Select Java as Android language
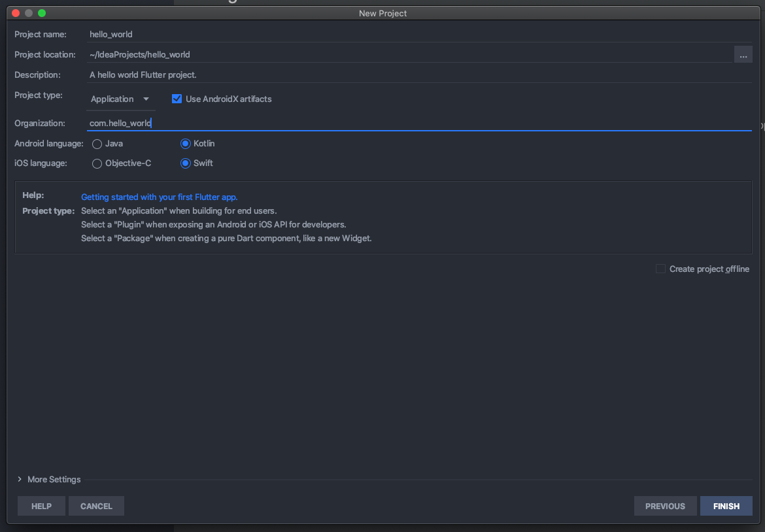This screenshot has height=532, width=765. 97,144
